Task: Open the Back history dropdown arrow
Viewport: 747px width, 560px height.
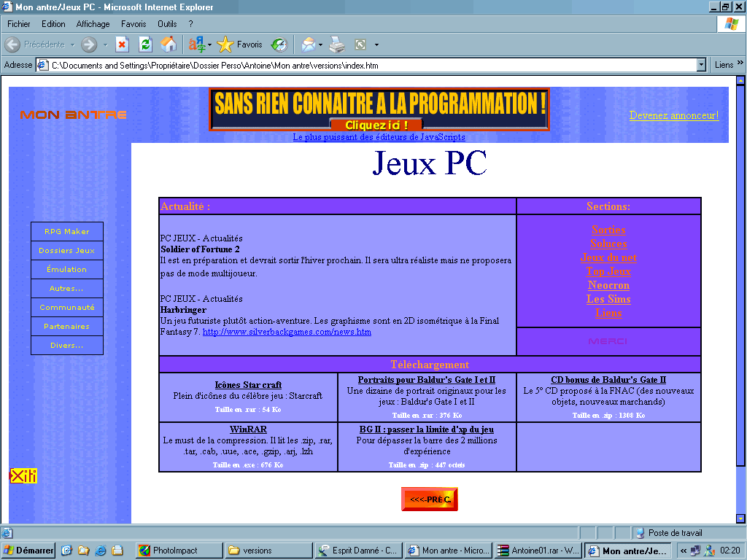Action: point(73,44)
